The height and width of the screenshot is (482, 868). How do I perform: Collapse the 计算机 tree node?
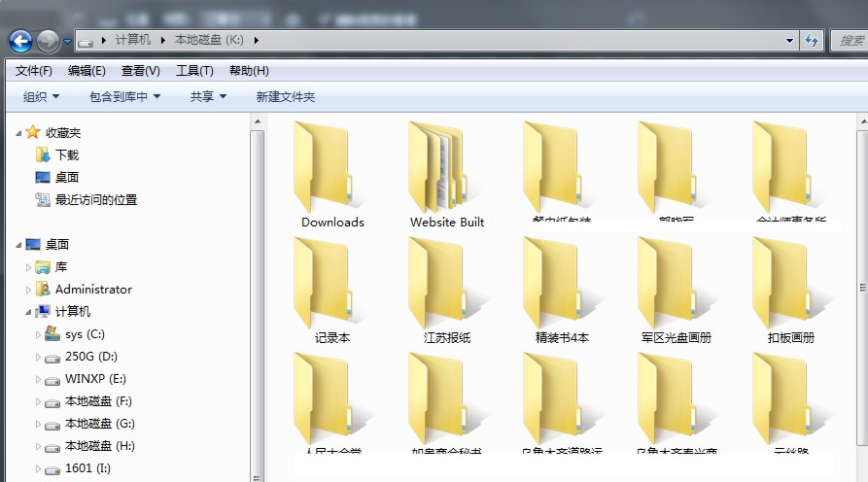pos(29,312)
